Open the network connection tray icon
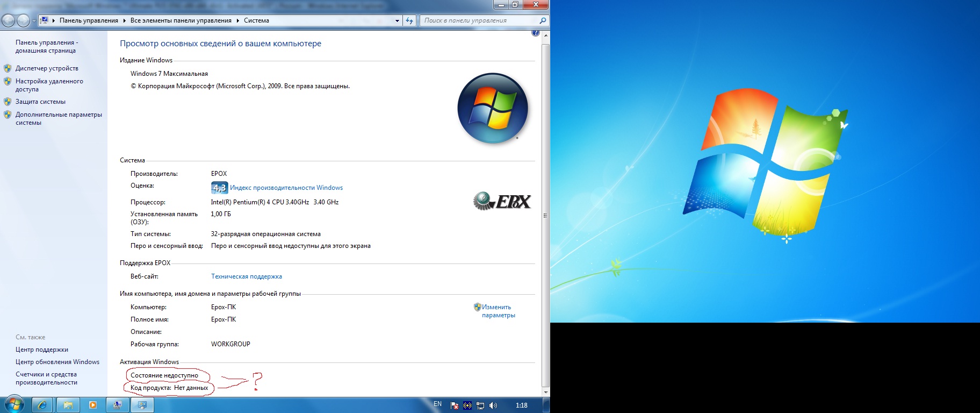The height and width of the screenshot is (413, 980). (x=480, y=405)
